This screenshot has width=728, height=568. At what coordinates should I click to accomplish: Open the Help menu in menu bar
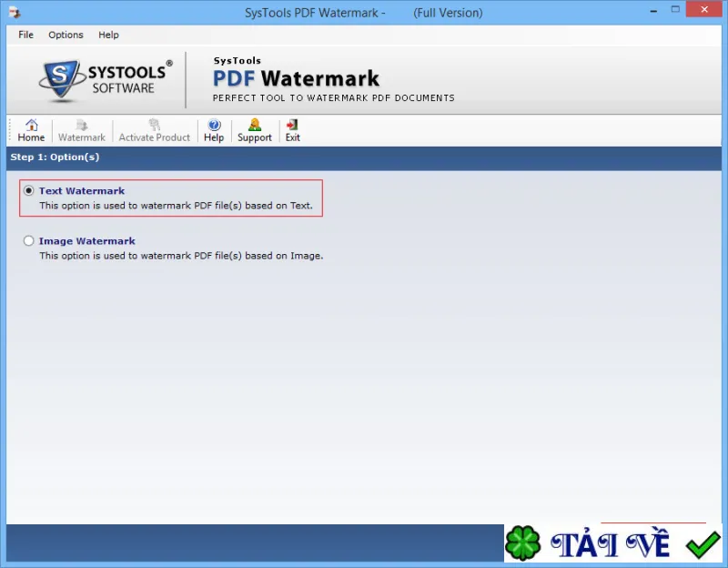108,35
